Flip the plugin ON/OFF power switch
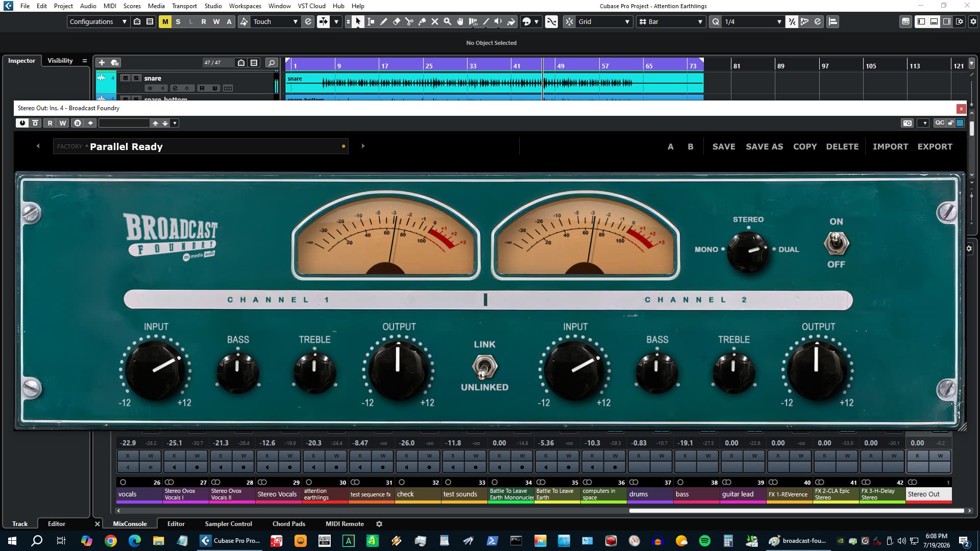Screen dimensions: 980x551 (836, 243)
